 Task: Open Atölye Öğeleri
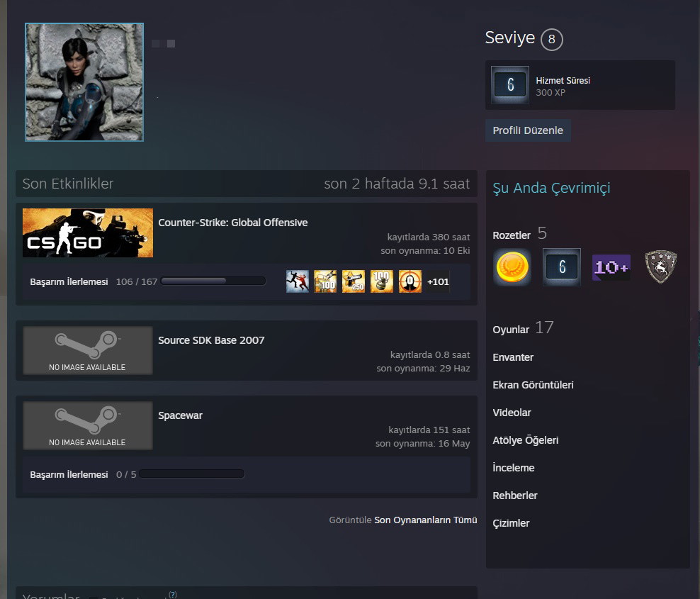coord(526,440)
